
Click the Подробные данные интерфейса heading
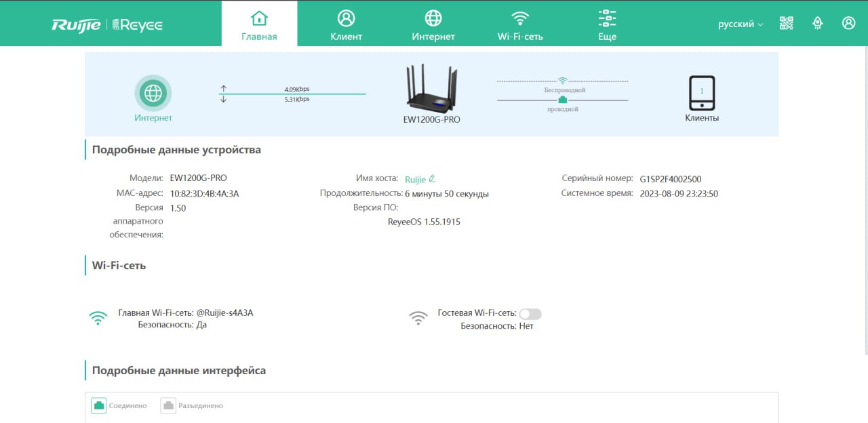click(x=179, y=371)
